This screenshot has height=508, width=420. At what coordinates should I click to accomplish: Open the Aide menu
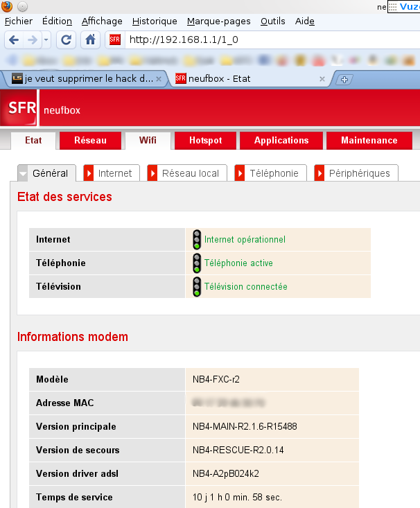pyautogui.click(x=305, y=21)
